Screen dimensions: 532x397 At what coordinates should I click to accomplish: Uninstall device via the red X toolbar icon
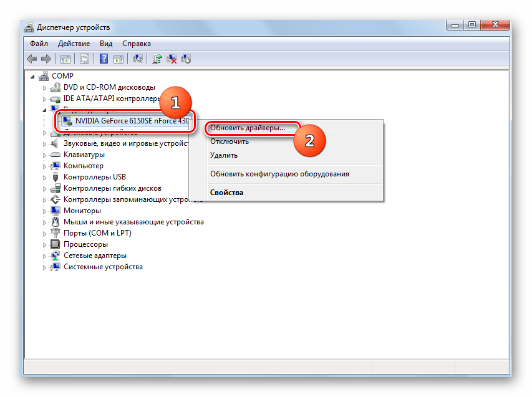click(x=172, y=59)
